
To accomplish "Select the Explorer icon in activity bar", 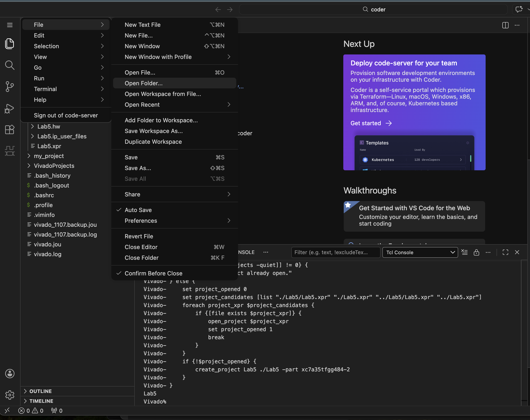I will [10, 44].
